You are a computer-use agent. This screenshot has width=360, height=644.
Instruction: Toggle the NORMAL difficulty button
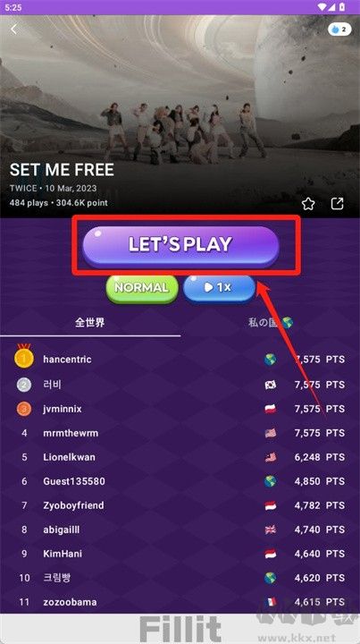click(142, 288)
